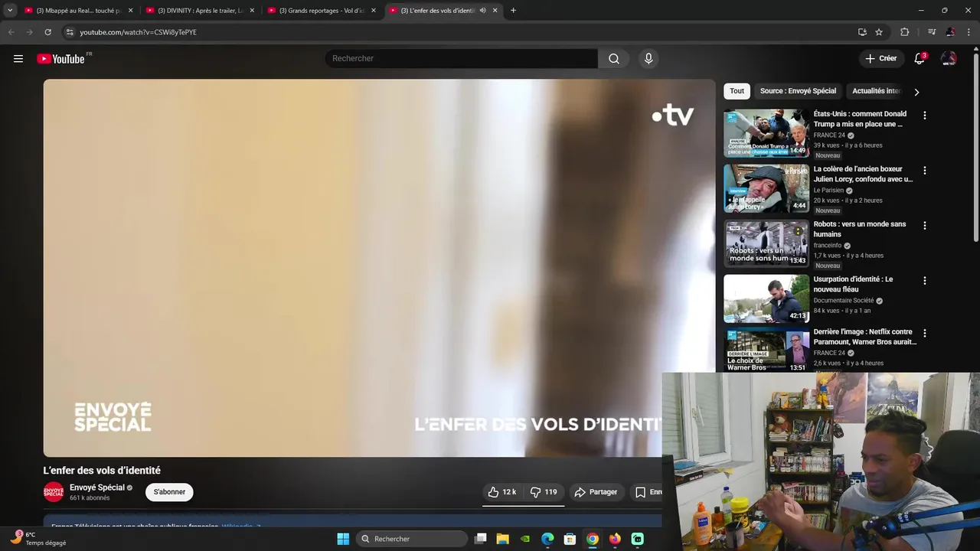Click the video player to pause
Screen dimensions: 980x551
click(x=379, y=268)
